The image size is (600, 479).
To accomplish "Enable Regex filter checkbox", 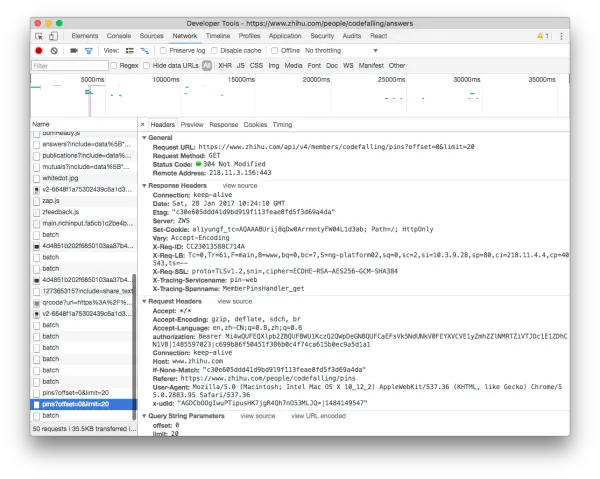I will [114, 65].
